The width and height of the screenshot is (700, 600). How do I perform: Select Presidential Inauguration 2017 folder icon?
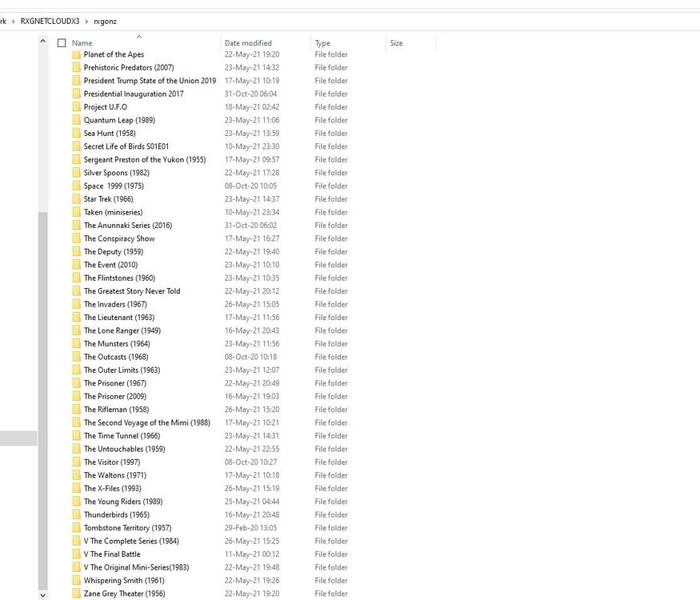tap(77, 94)
